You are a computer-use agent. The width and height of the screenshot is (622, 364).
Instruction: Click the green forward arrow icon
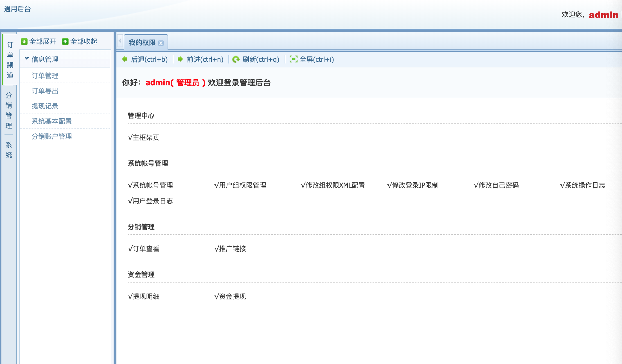pyautogui.click(x=180, y=59)
